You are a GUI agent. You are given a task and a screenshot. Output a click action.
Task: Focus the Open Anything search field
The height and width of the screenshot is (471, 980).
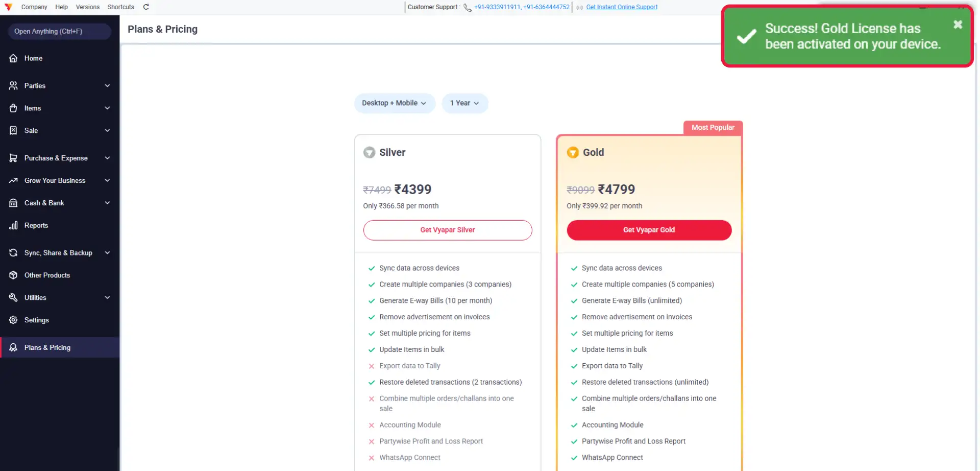click(60, 31)
